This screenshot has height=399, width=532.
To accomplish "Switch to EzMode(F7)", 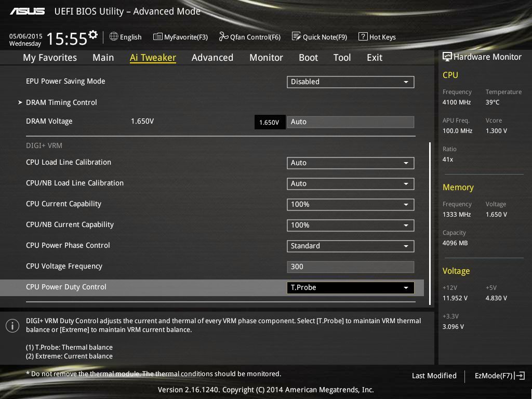I will (x=499, y=376).
